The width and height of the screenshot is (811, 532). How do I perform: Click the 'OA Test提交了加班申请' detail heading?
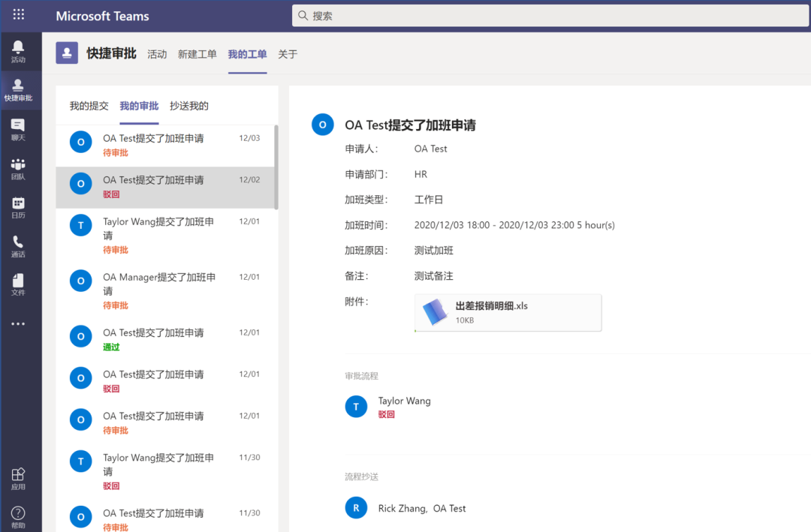(x=410, y=125)
